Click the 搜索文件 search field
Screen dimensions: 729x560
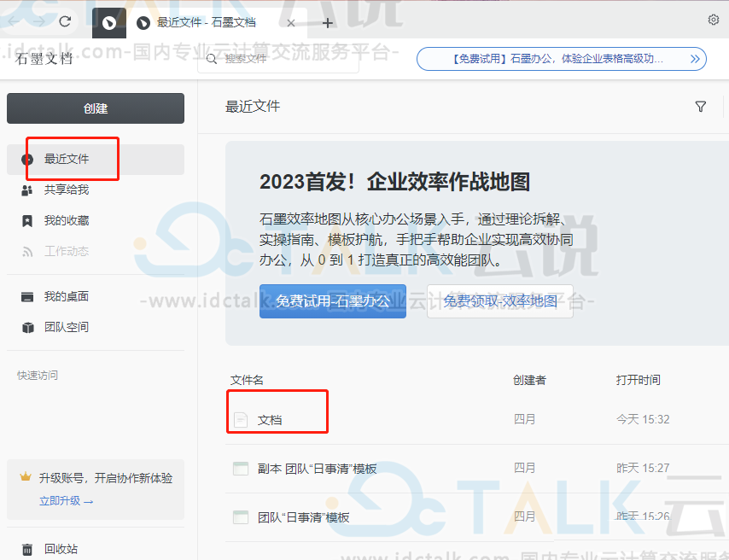point(278,59)
